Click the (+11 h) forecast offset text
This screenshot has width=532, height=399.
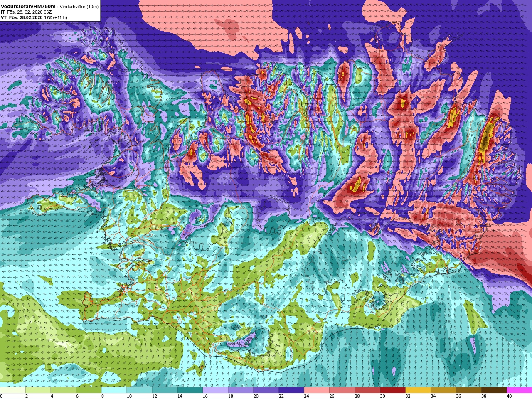(60, 17)
